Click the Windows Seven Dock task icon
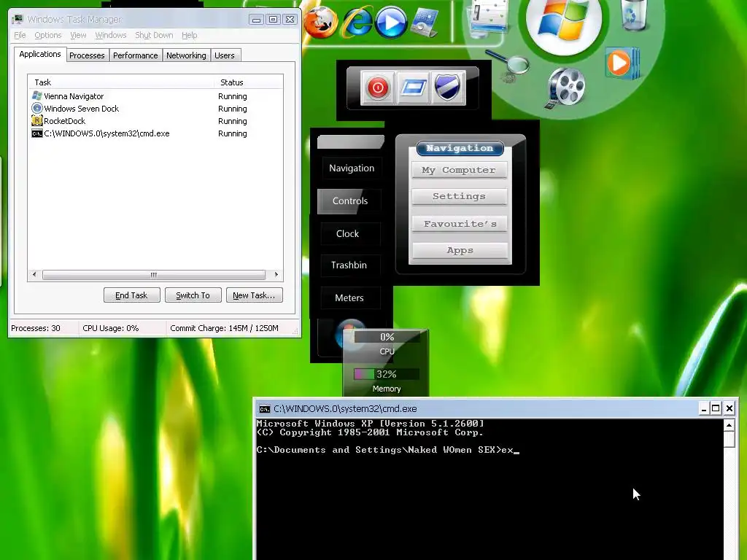The height and width of the screenshot is (560, 747). pyautogui.click(x=36, y=108)
